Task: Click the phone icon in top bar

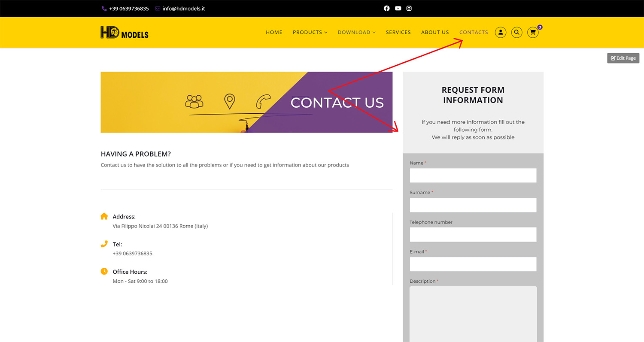Action: pyautogui.click(x=104, y=9)
